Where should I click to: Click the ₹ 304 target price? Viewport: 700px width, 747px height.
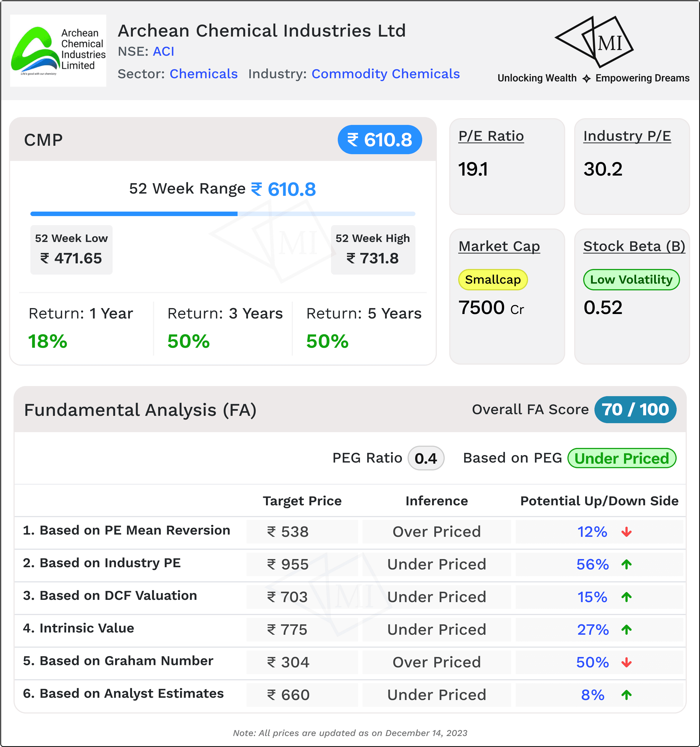point(288,663)
